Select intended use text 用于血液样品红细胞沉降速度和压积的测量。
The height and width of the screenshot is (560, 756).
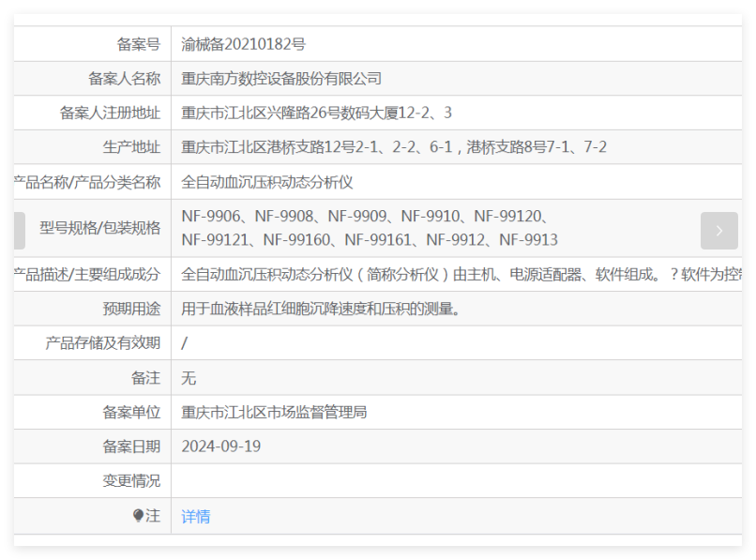click(321, 309)
